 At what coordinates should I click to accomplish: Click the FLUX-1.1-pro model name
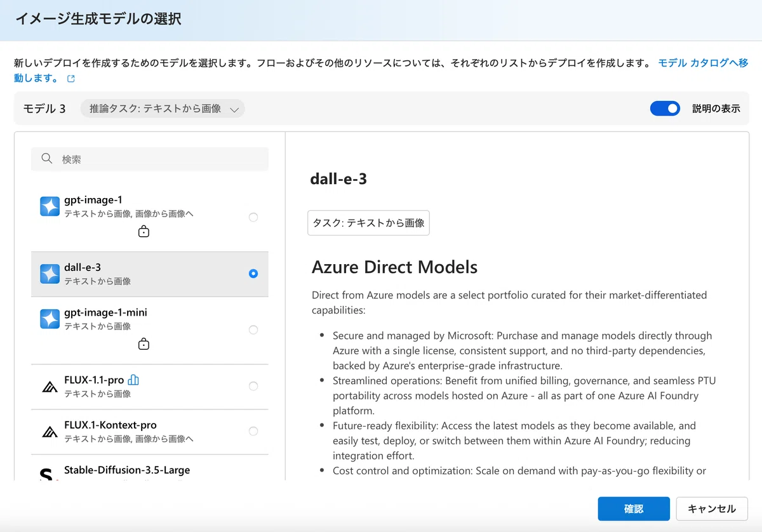click(x=94, y=380)
